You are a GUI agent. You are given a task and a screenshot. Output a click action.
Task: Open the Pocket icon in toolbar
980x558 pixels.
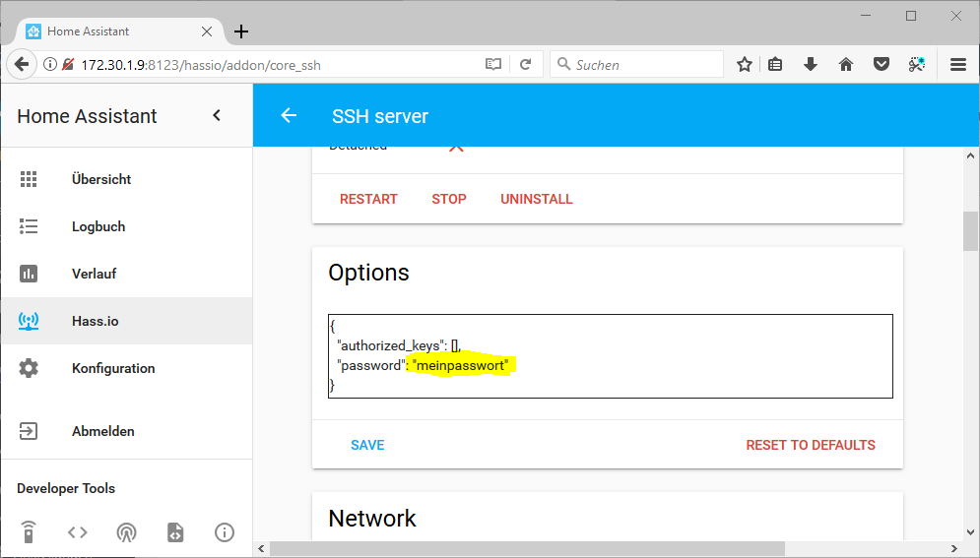(x=882, y=64)
